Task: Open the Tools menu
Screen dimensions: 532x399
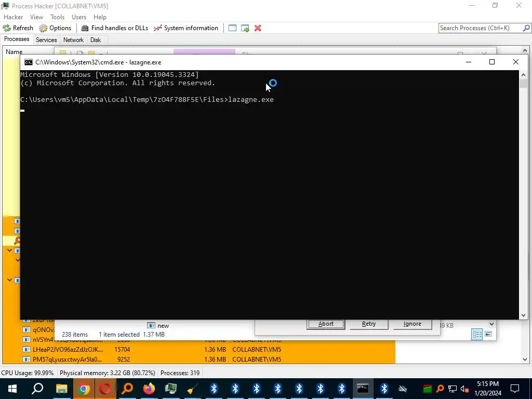Action: click(x=57, y=17)
